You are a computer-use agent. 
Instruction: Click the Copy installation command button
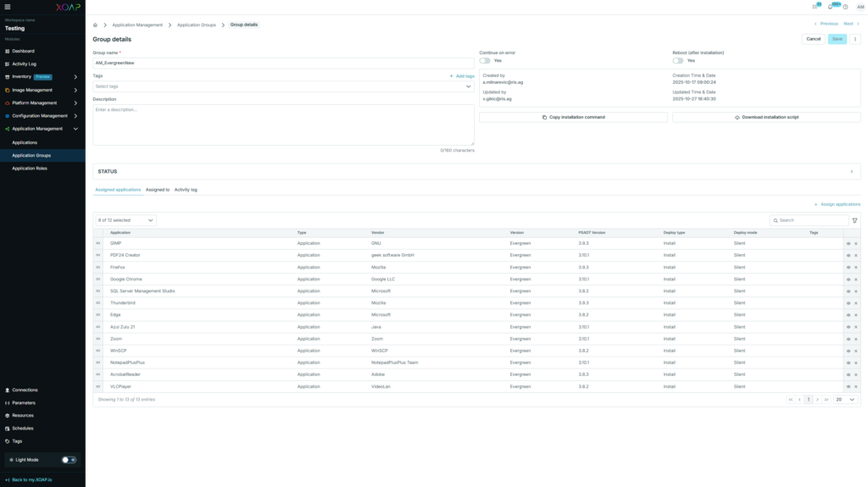[x=573, y=117]
